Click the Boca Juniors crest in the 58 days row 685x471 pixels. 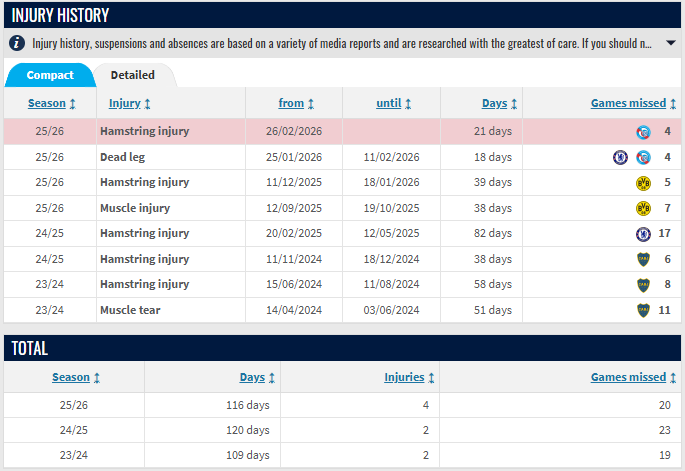(643, 285)
